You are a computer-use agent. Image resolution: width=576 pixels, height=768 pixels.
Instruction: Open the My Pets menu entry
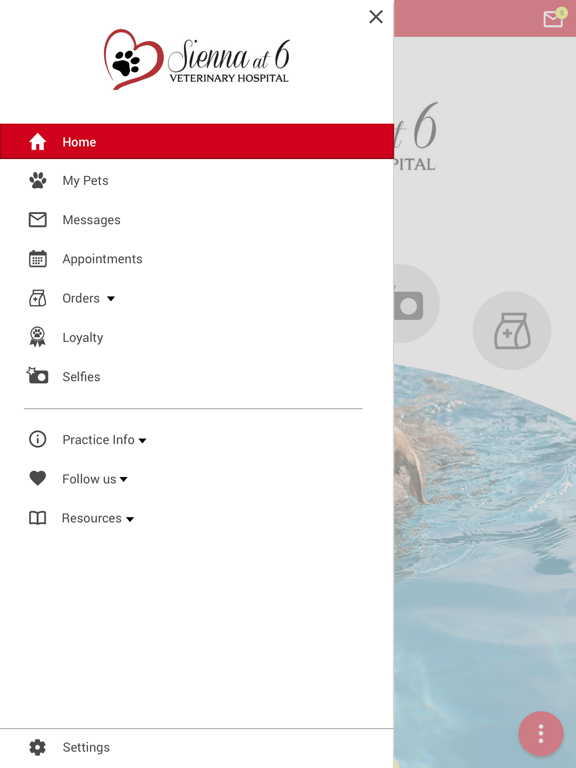click(x=197, y=180)
